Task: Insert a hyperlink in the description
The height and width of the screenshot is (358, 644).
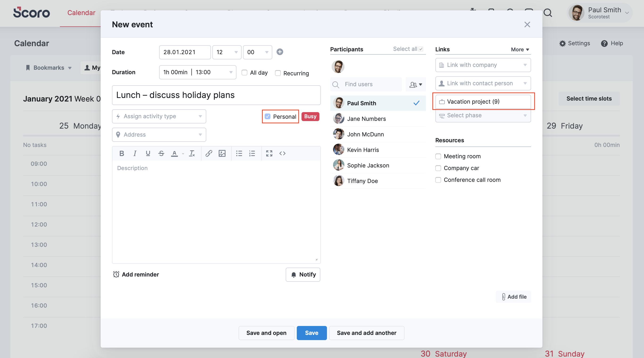Action: coord(209,153)
